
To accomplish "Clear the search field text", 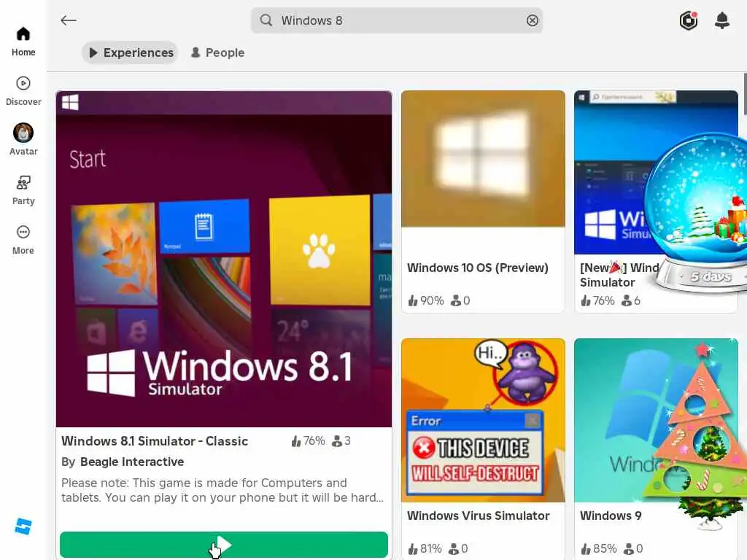I will [x=532, y=20].
